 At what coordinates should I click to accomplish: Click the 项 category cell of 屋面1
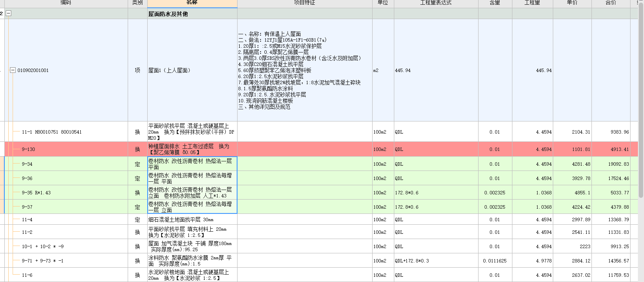click(x=138, y=70)
